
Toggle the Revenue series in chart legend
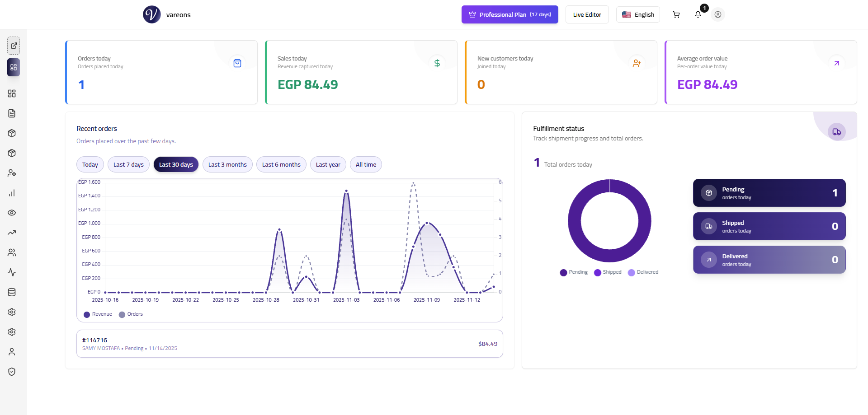pos(98,314)
